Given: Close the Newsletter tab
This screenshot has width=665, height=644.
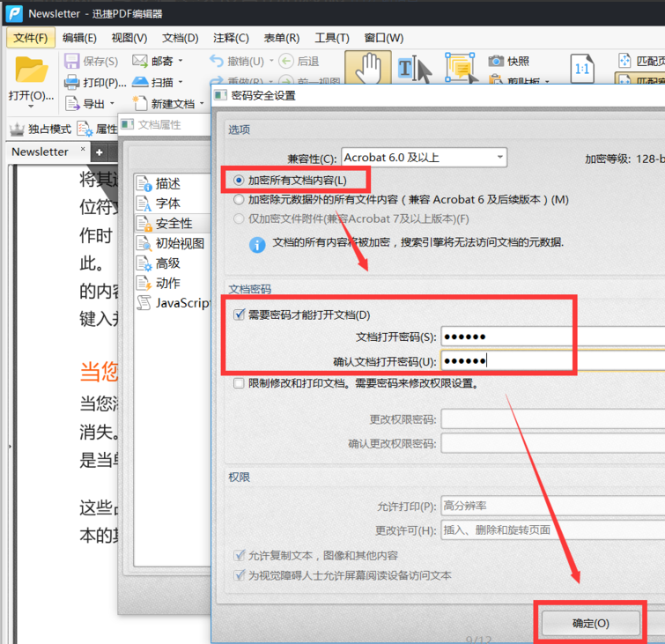Looking at the screenshot, I should (83, 149).
